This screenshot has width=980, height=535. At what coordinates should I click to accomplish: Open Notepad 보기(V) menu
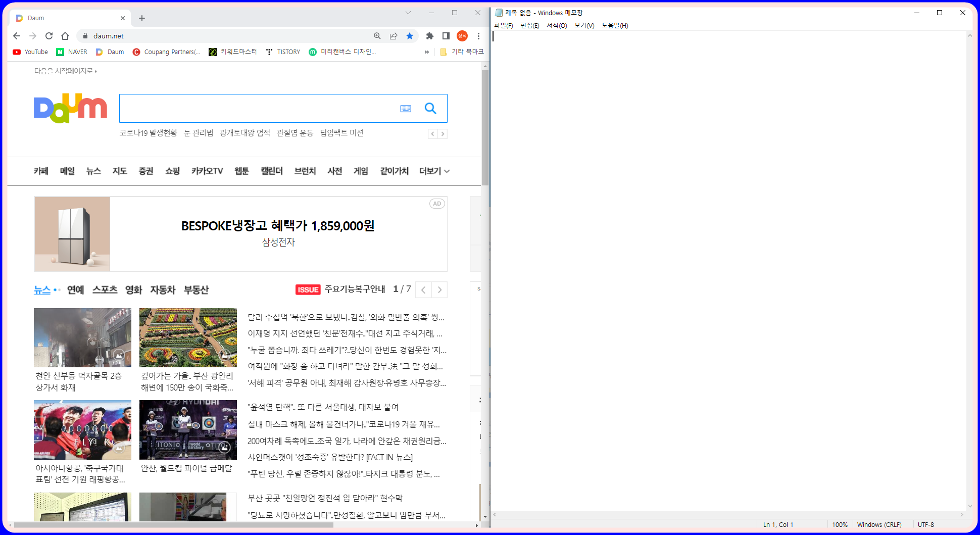tap(584, 25)
